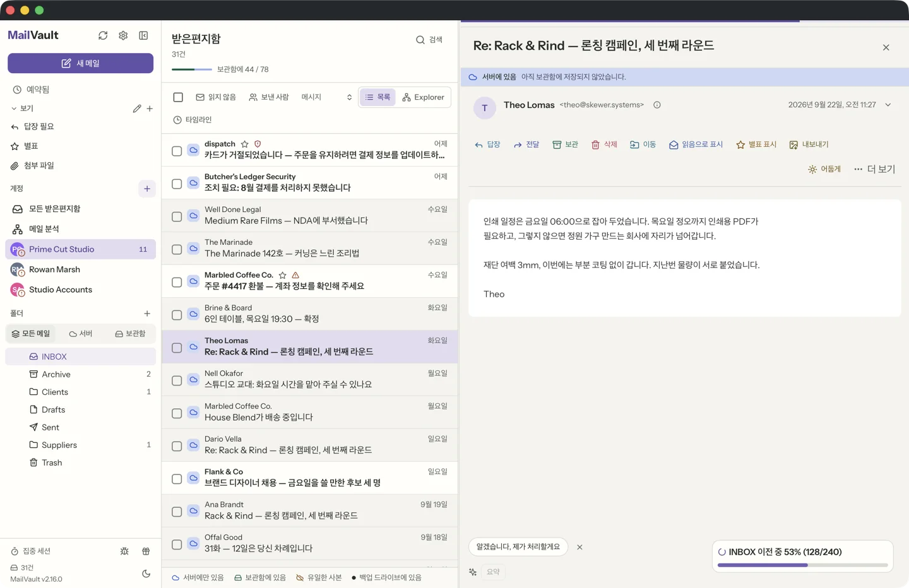
Task: Click the sync refresh icon
Action: pos(103,35)
